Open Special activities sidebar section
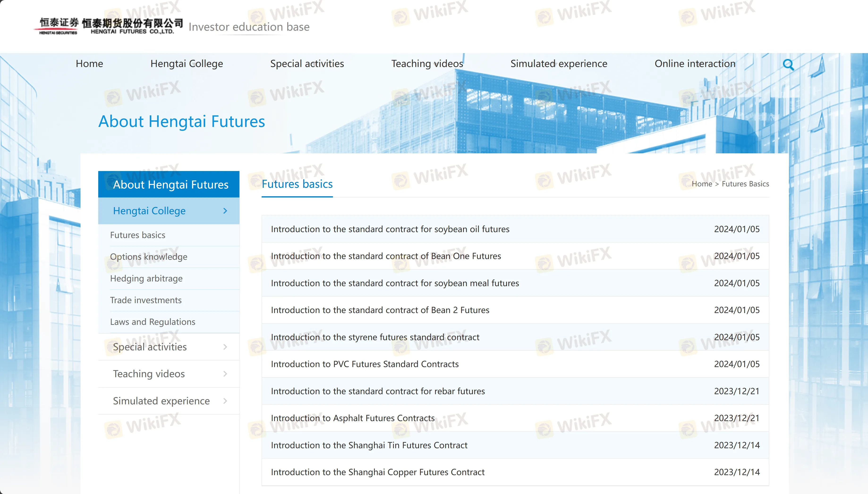The height and width of the screenshot is (494, 868). [x=169, y=347]
